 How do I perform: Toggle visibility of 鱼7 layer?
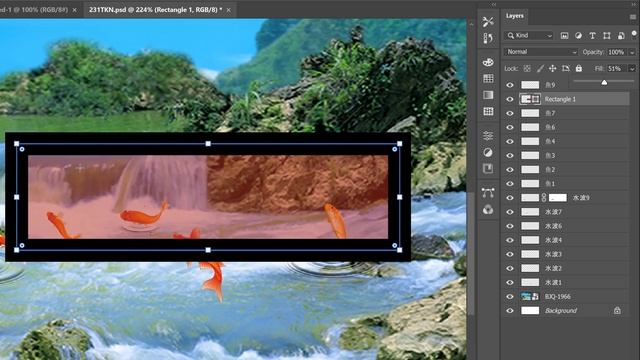(510, 113)
